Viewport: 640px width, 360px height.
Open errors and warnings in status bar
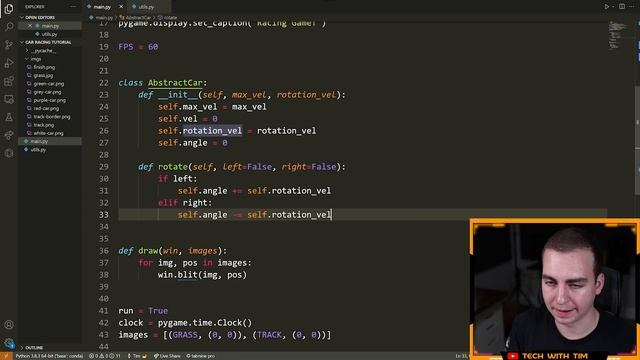point(104,356)
